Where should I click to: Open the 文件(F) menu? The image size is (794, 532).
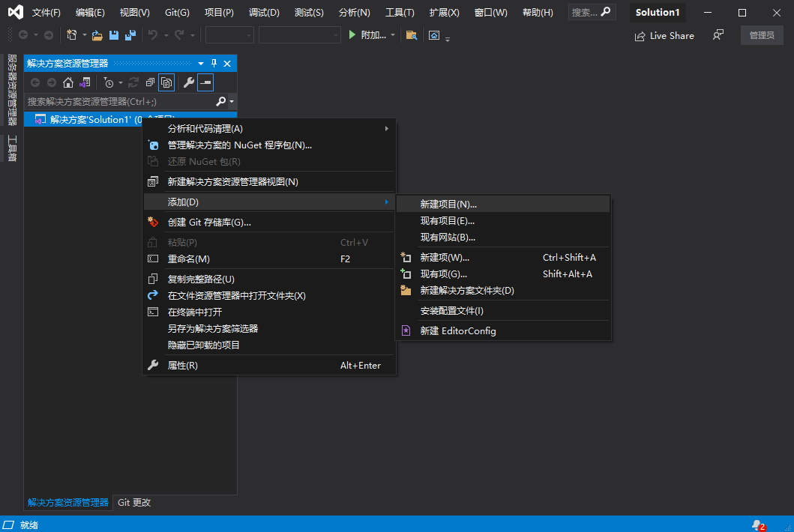(x=46, y=12)
